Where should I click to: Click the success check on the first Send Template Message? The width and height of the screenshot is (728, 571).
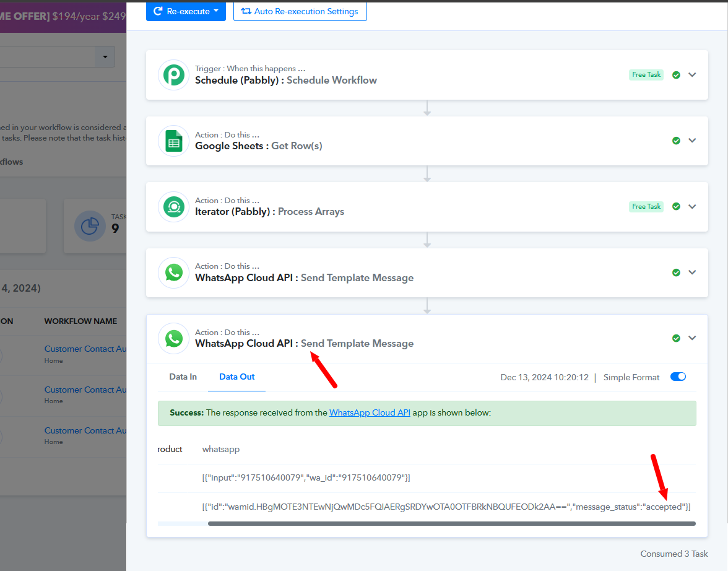pyautogui.click(x=676, y=272)
